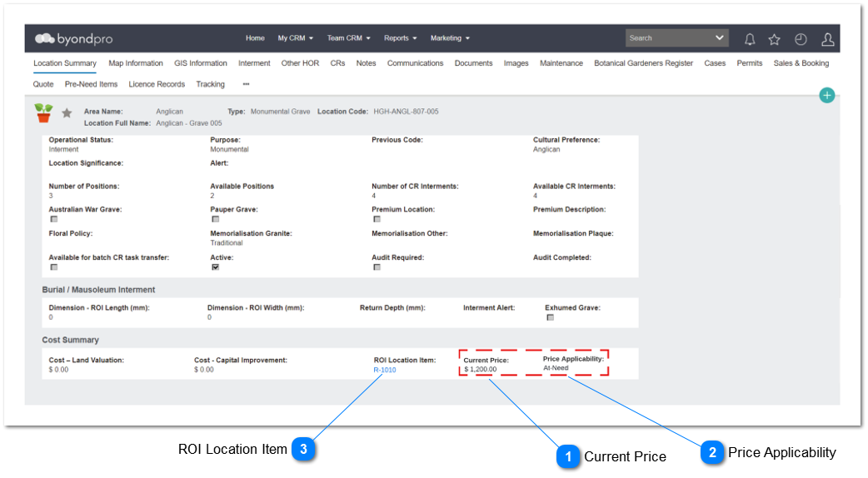Select the Anglican - Grave 005 full name
Screen dimensions: 868x478
[189, 122]
